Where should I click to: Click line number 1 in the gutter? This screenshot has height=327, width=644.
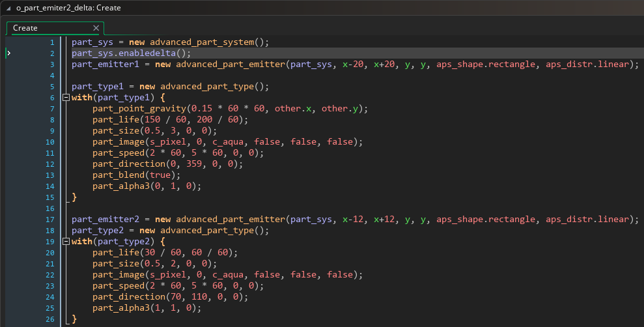[52, 42]
